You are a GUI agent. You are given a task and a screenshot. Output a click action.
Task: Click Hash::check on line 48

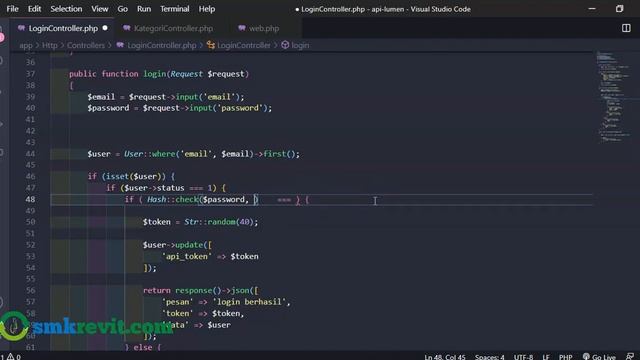click(x=173, y=199)
